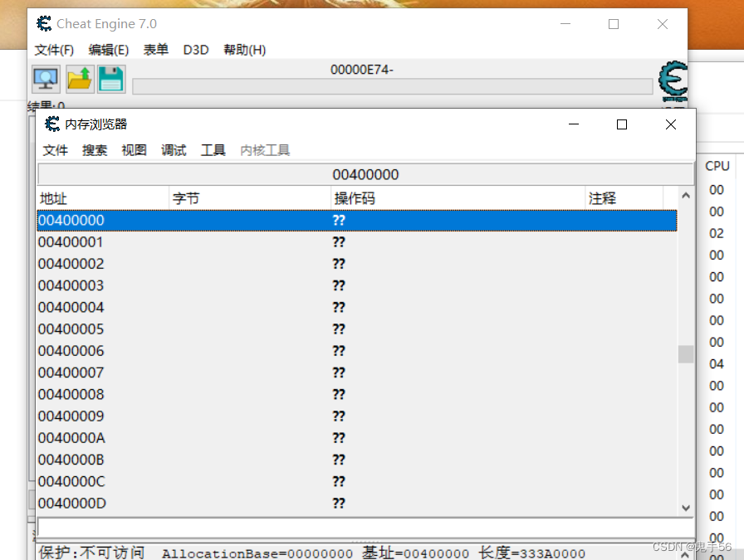Select disassembler row 00400001
744x560 pixels.
(x=357, y=242)
